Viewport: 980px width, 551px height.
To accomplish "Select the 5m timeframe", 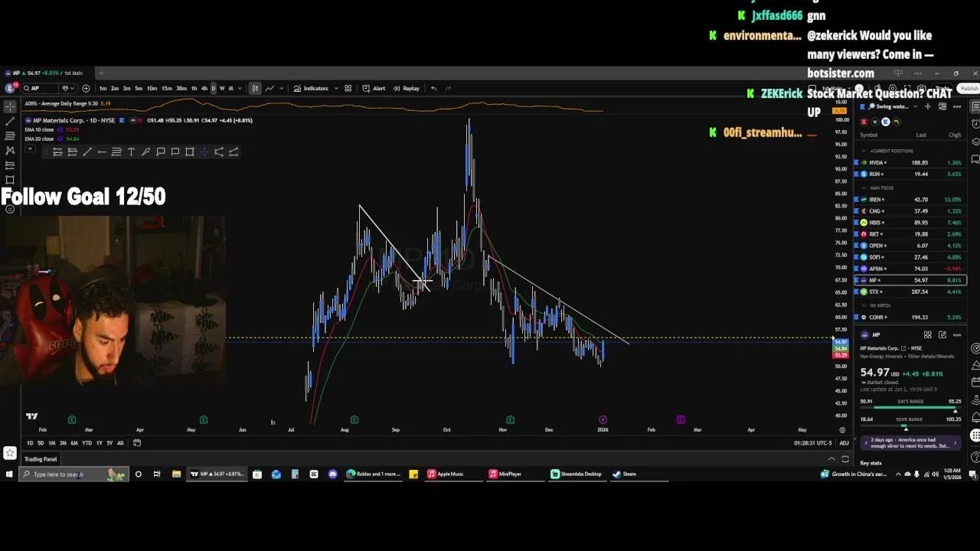I will click(139, 88).
